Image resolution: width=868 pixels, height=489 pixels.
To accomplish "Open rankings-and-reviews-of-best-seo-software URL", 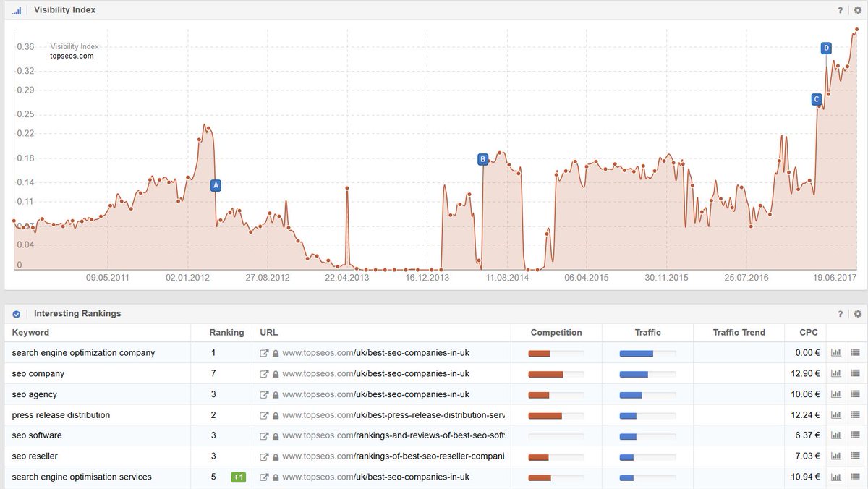I will pyautogui.click(x=393, y=436).
